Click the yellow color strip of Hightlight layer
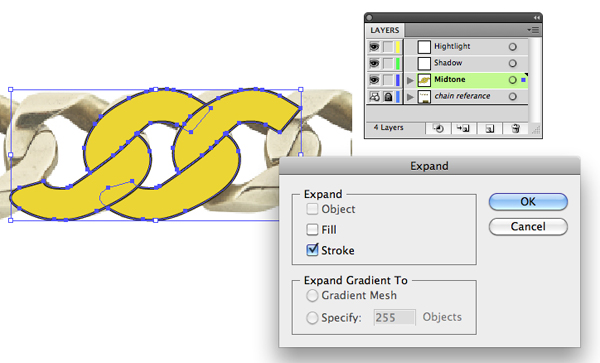This screenshot has height=363, width=600. click(398, 47)
